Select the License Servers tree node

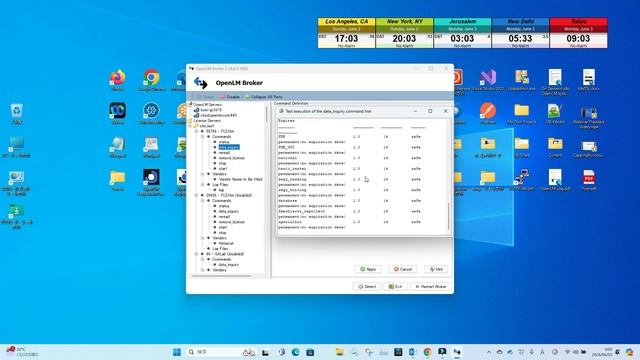tap(207, 120)
